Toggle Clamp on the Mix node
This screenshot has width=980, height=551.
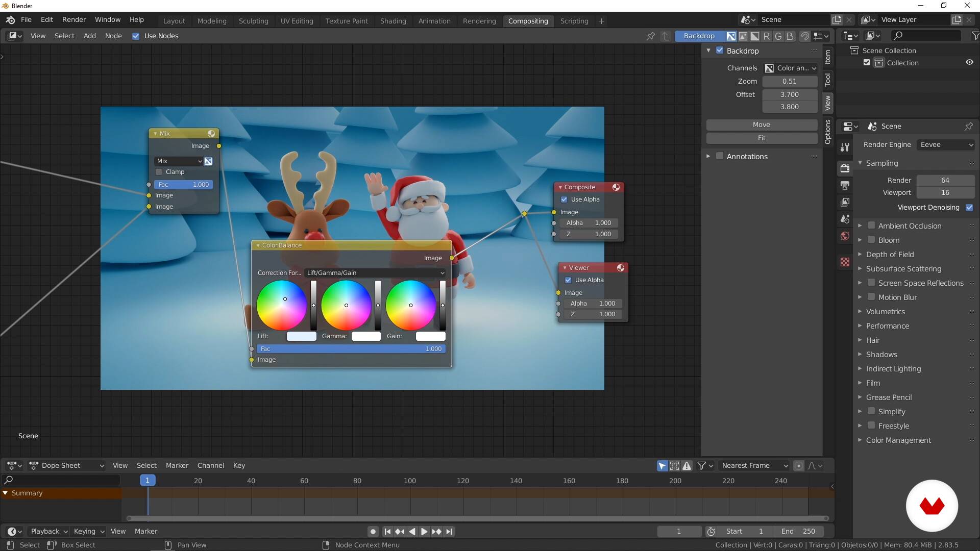[159, 172]
